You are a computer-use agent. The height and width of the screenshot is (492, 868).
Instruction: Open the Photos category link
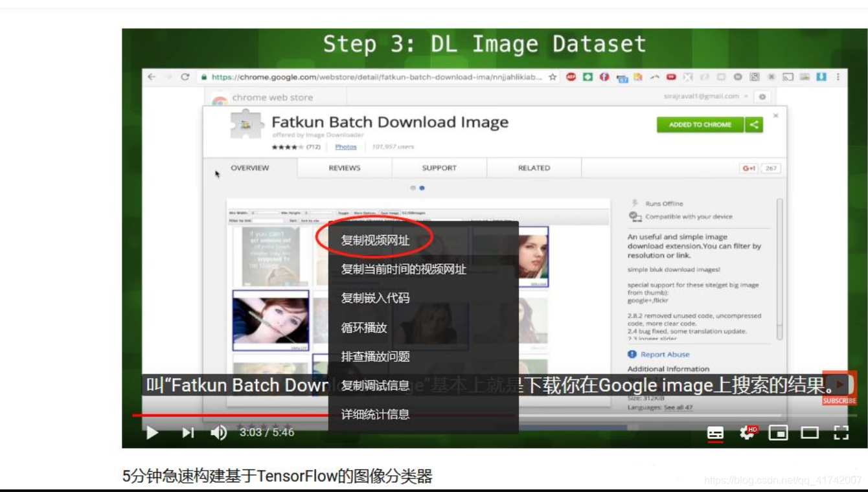(x=346, y=147)
